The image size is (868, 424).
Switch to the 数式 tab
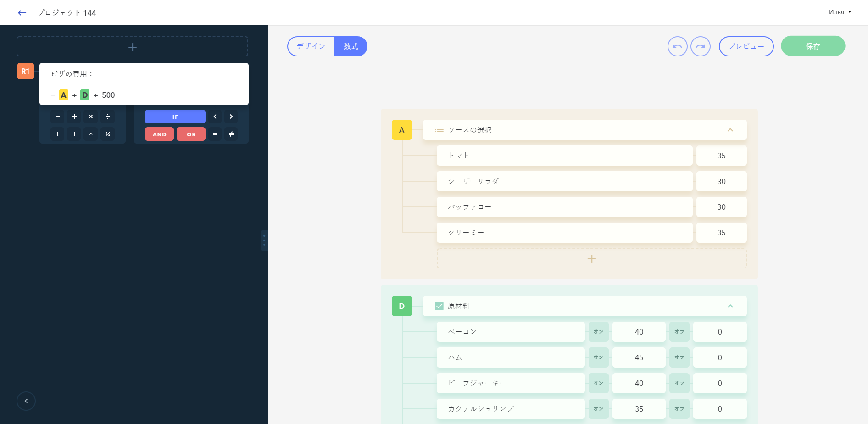(351, 46)
